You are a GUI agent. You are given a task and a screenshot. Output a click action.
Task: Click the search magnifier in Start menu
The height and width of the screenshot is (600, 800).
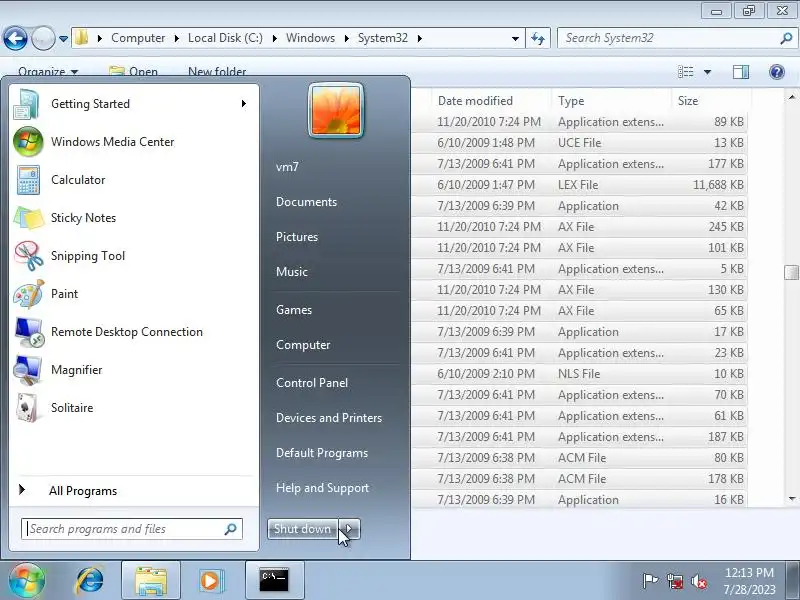coord(231,529)
